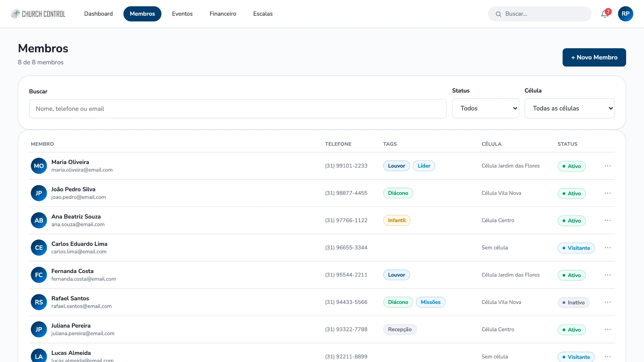Open actions menu for Rafael Santos
The image size is (644, 362).
(608, 302)
